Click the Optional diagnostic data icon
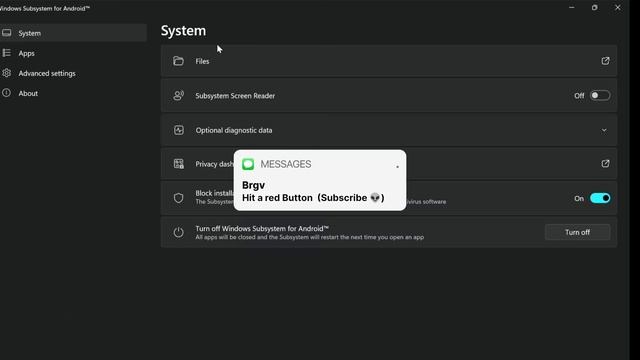 tap(179, 130)
